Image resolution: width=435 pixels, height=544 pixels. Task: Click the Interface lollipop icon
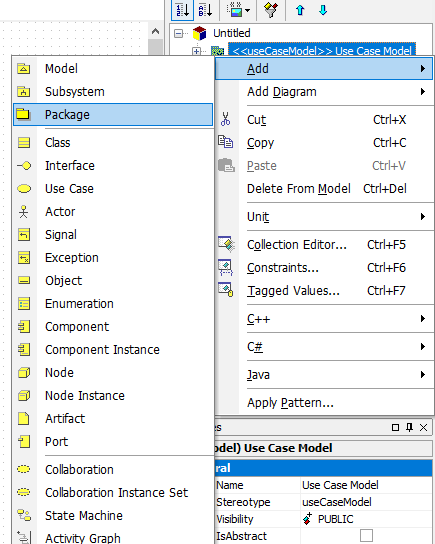tap(24, 166)
